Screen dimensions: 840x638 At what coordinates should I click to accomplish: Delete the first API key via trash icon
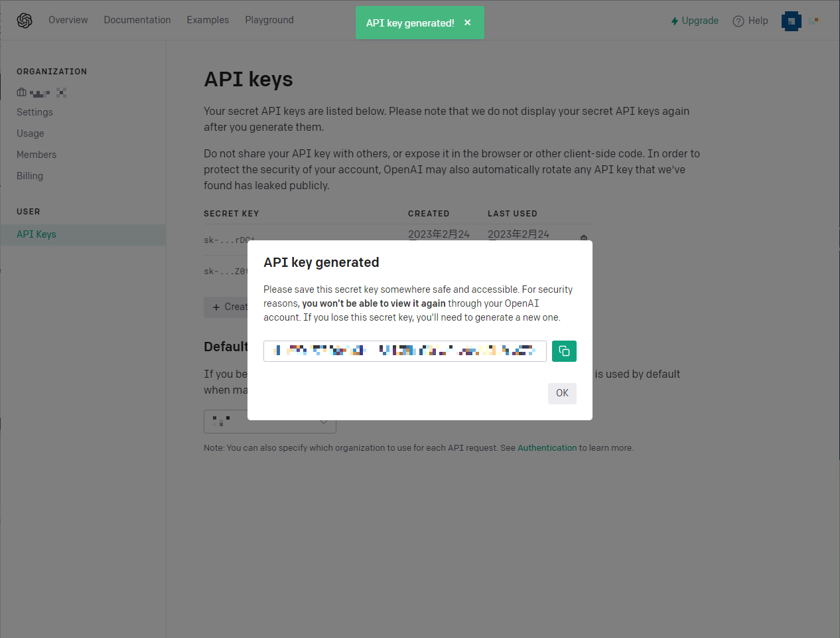[x=583, y=238]
